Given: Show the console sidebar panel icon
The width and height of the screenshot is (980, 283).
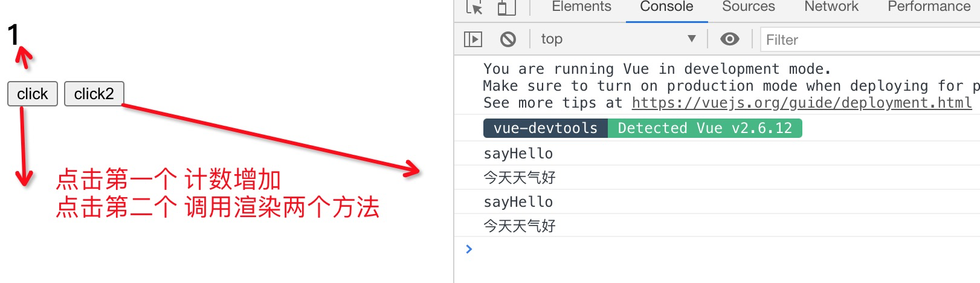Looking at the screenshot, I should 473,39.
